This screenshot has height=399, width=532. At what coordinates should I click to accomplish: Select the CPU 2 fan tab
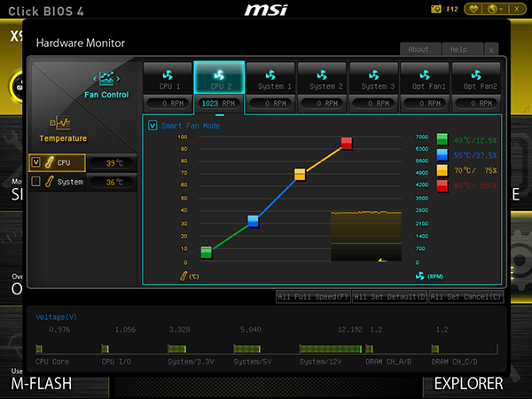coord(219,78)
